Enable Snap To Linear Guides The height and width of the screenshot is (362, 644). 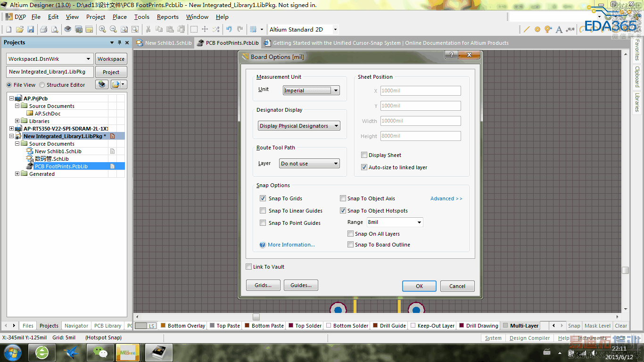point(263,211)
